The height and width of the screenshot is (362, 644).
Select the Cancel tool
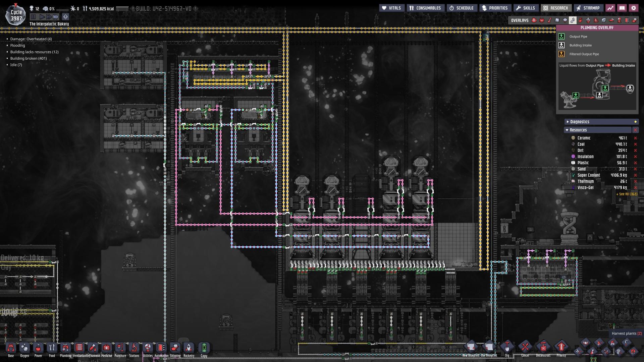point(525,347)
